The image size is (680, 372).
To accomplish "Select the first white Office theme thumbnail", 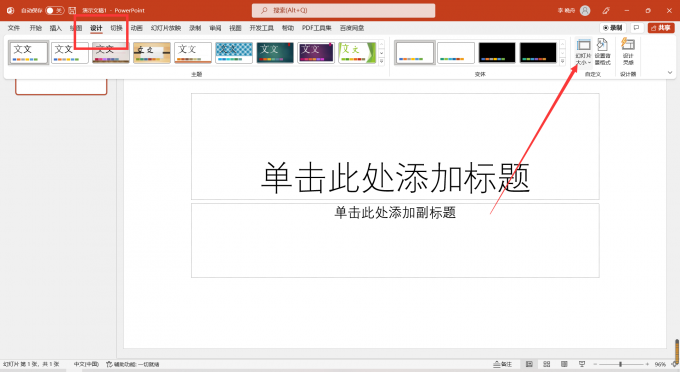I will 28,52.
